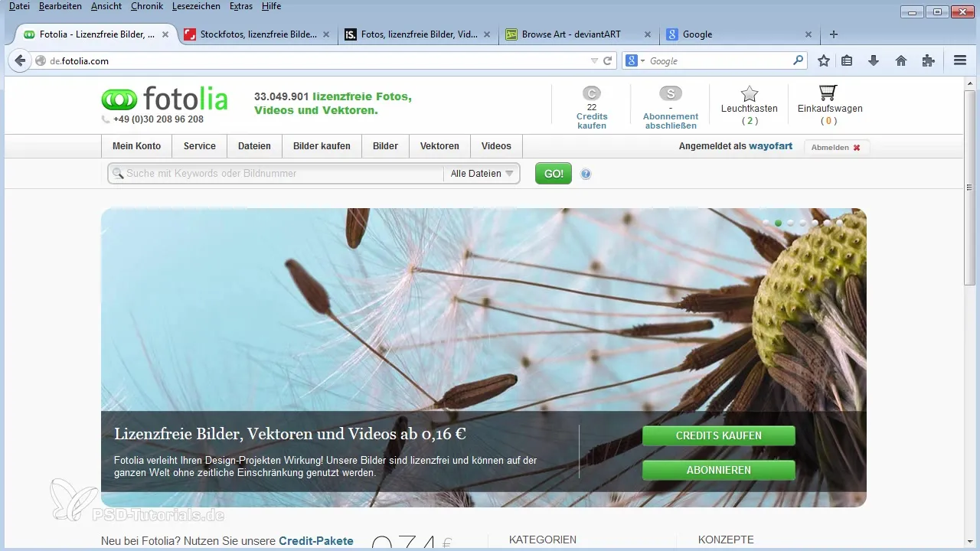Image resolution: width=980 pixels, height=551 pixels.
Task: Click the Abmelden button
Action: tap(836, 148)
